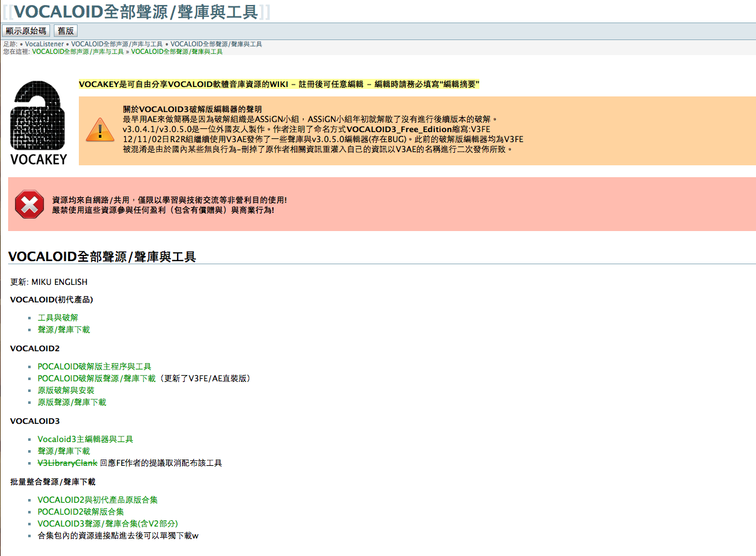This screenshot has height=556, width=756.
Task: Click the 回應FE作者的提議取消配布該工具 note
Action: pyautogui.click(x=161, y=463)
